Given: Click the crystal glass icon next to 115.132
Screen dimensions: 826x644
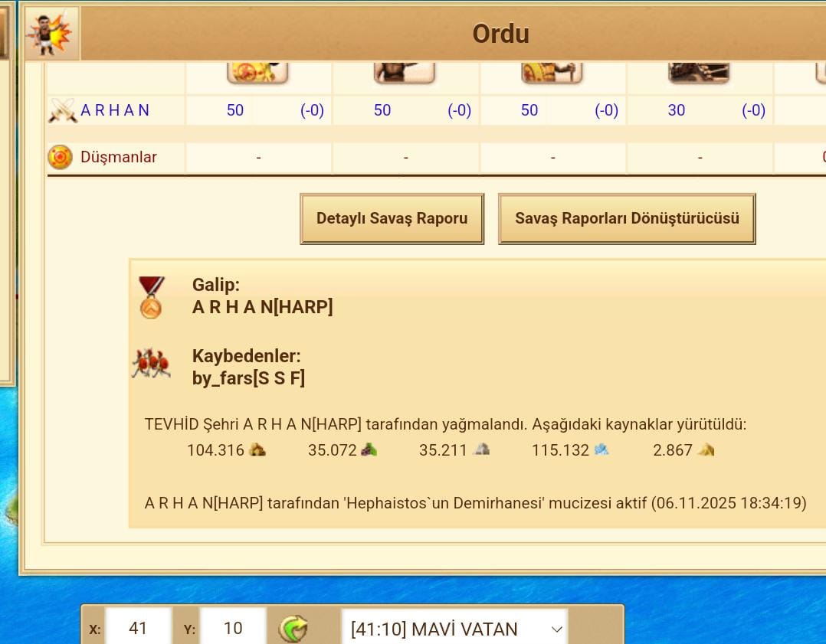Looking at the screenshot, I should [601, 449].
